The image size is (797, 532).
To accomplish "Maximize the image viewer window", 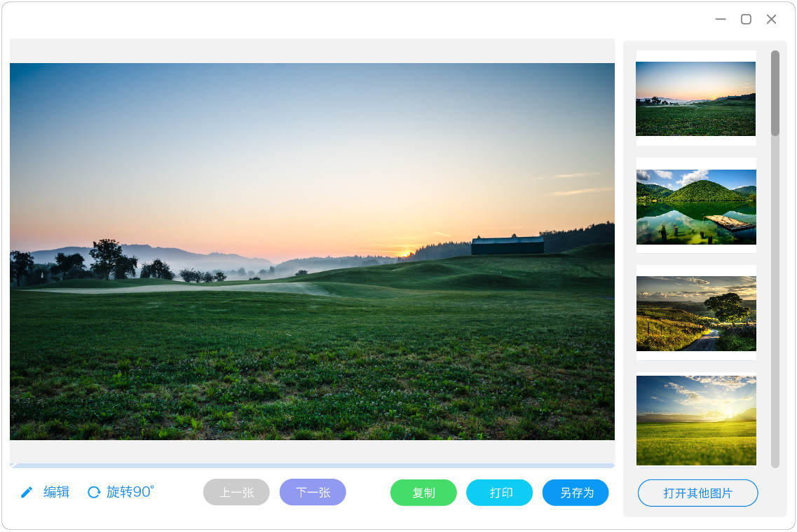I will point(746,20).
